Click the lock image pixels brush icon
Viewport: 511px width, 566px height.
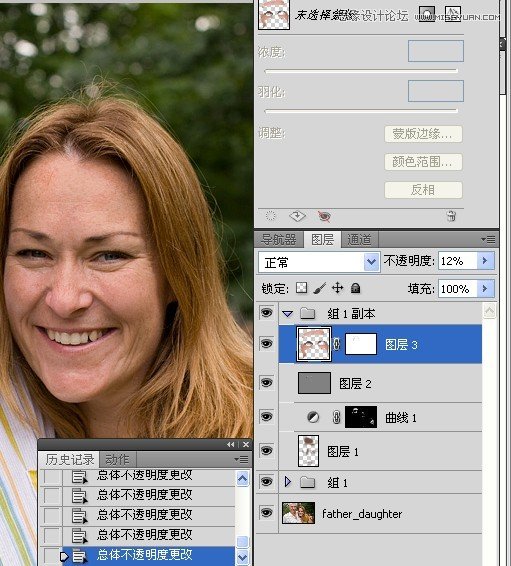(x=320, y=288)
